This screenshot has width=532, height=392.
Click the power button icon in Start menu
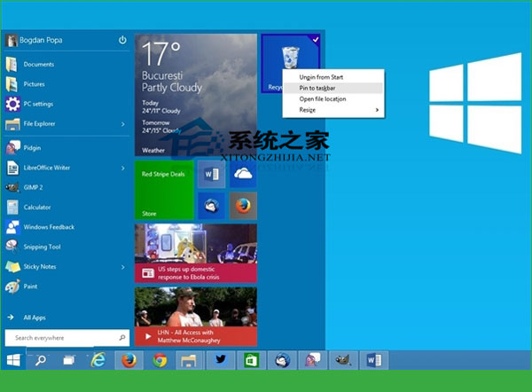click(x=122, y=40)
